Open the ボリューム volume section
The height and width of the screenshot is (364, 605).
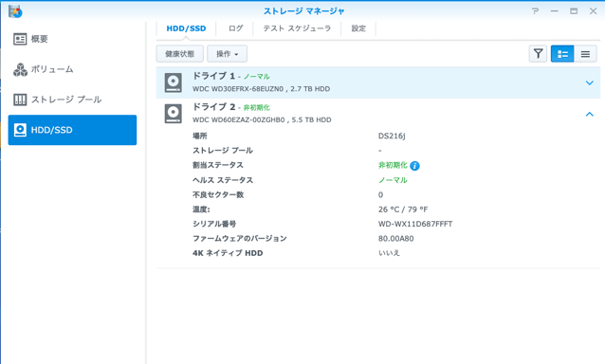pyautogui.click(x=72, y=69)
